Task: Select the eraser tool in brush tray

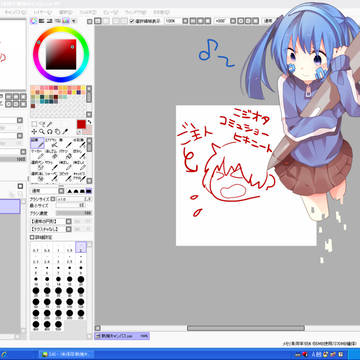Action: [x=51, y=154]
